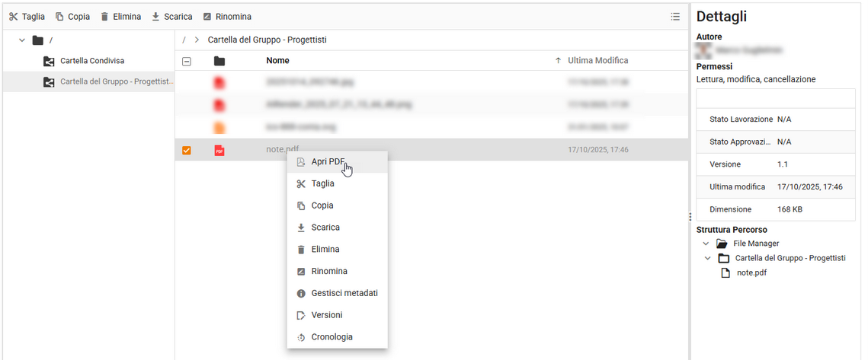Image resolution: width=868 pixels, height=360 pixels.
Task: Click the Cronologia history icon in menu
Action: point(301,337)
